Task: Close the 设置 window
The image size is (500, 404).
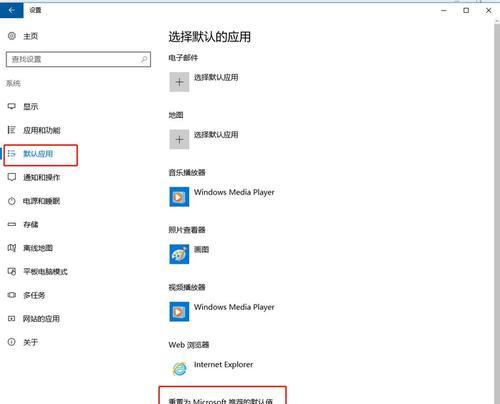Action: [488, 10]
